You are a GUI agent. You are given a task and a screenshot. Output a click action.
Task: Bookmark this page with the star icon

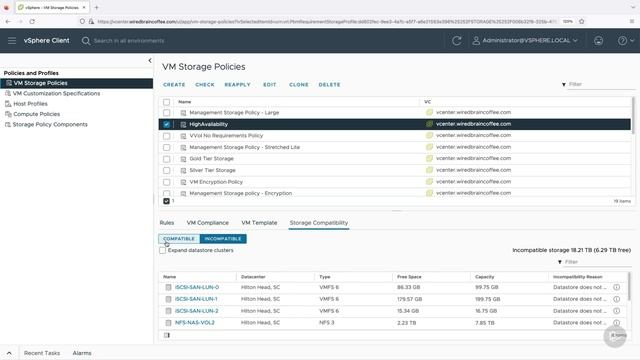582,21
